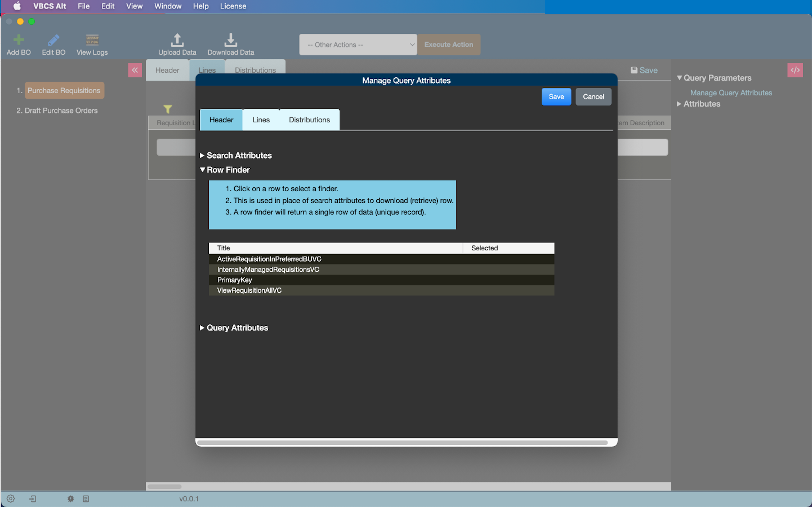The height and width of the screenshot is (507, 812).
Task: Click the Cancel button in dialog
Action: pos(593,96)
